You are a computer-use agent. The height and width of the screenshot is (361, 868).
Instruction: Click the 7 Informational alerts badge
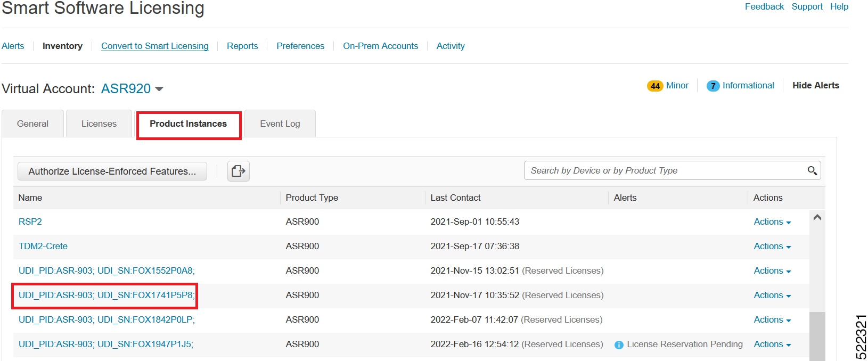pyautogui.click(x=713, y=86)
